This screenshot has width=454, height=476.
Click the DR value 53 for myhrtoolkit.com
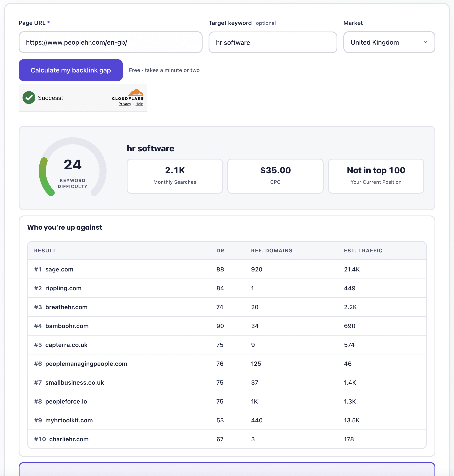(220, 420)
